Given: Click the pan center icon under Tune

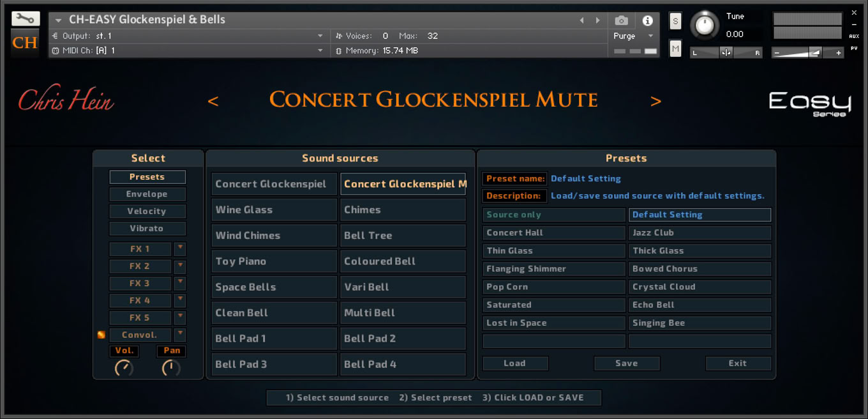Looking at the screenshot, I should point(726,52).
